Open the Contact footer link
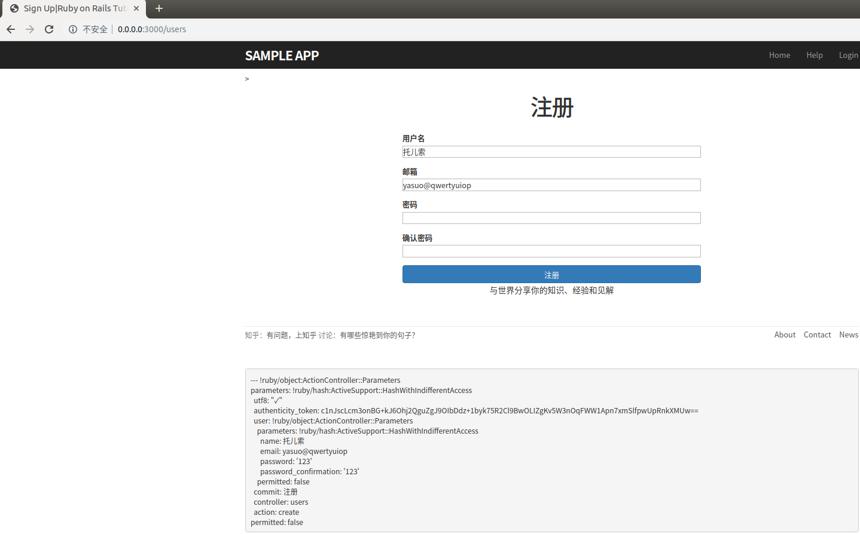The height and width of the screenshot is (534, 860). click(x=817, y=334)
